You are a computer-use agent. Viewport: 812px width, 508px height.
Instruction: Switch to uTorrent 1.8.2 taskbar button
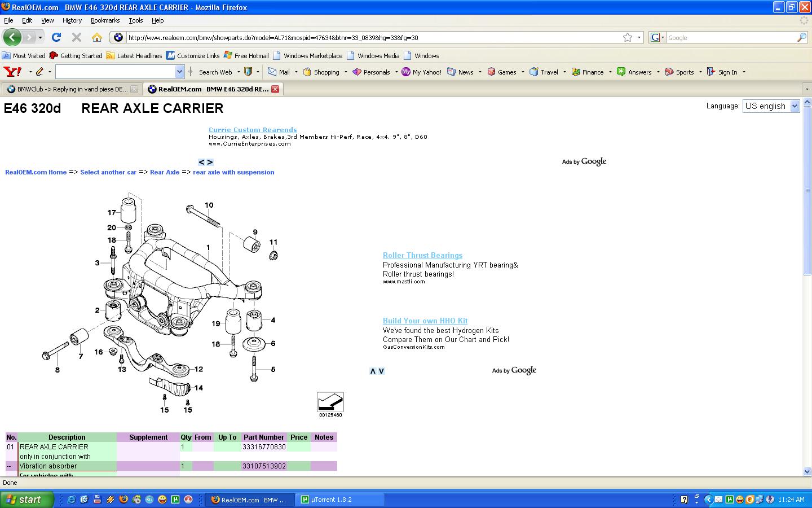click(x=341, y=500)
